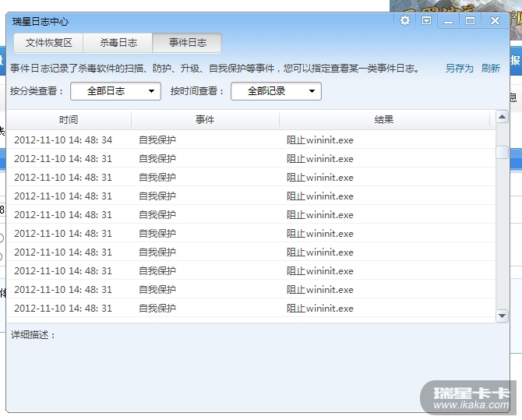Open the 全部记录 time dropdown
This screenshot has width=522, height=420.
(x=276, y=91)
